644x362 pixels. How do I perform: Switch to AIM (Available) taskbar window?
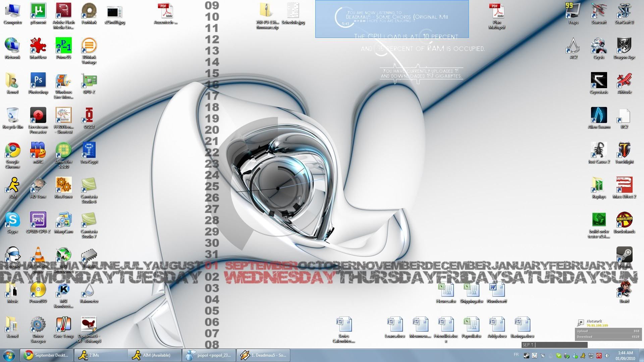click(154, 355)
